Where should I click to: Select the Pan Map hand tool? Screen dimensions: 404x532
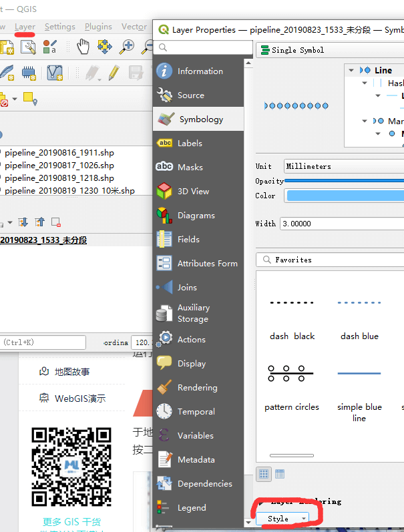point(83,46)
